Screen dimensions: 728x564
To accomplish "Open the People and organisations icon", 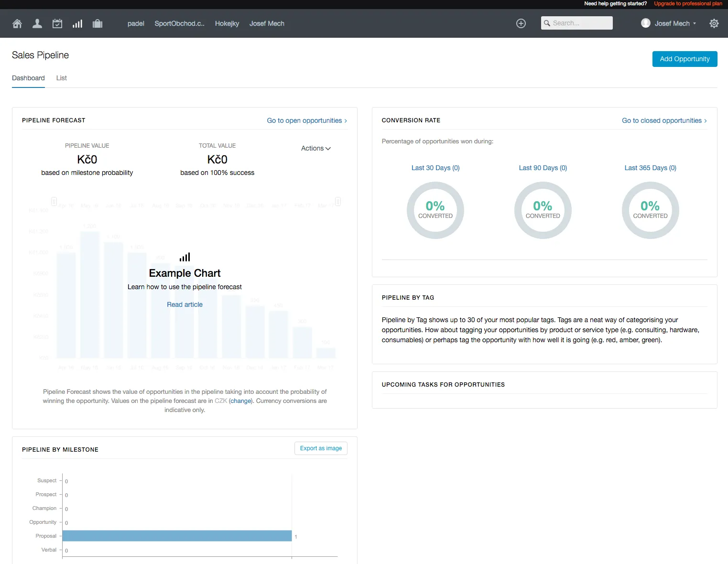I will point(37,23).
